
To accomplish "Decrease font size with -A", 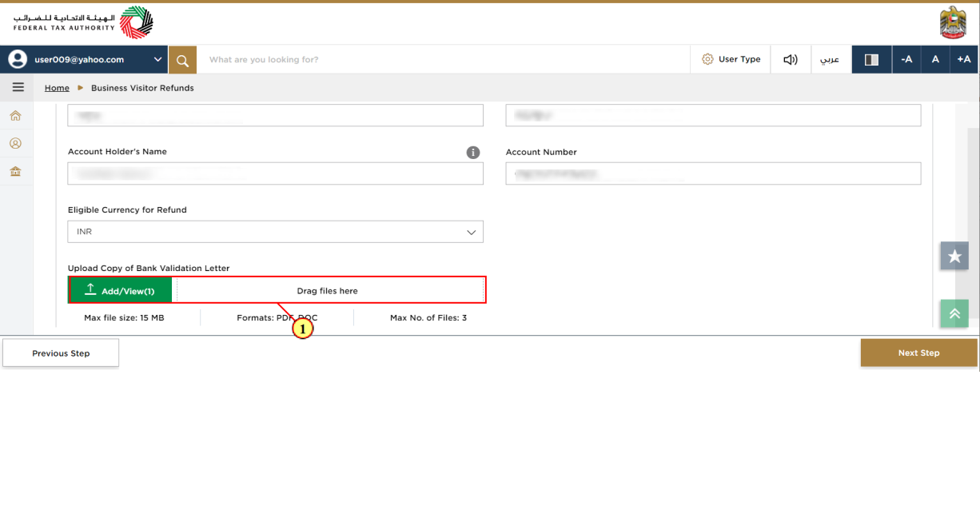I will point(906,60).
